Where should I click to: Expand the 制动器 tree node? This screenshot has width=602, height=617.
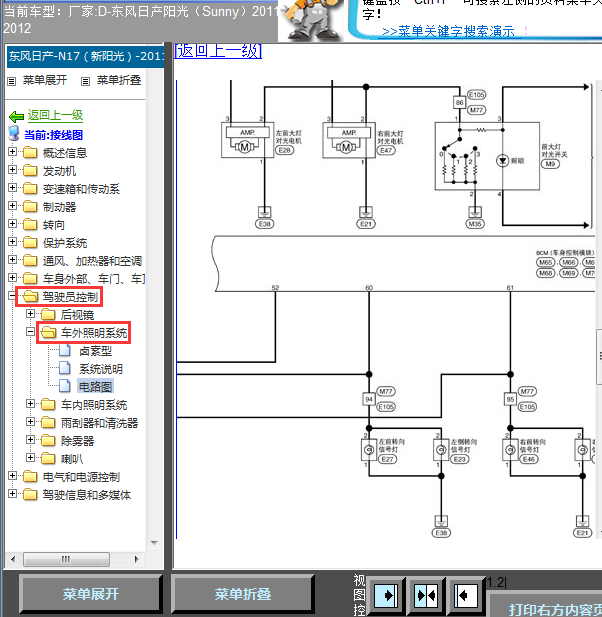(x=12, y=206)
